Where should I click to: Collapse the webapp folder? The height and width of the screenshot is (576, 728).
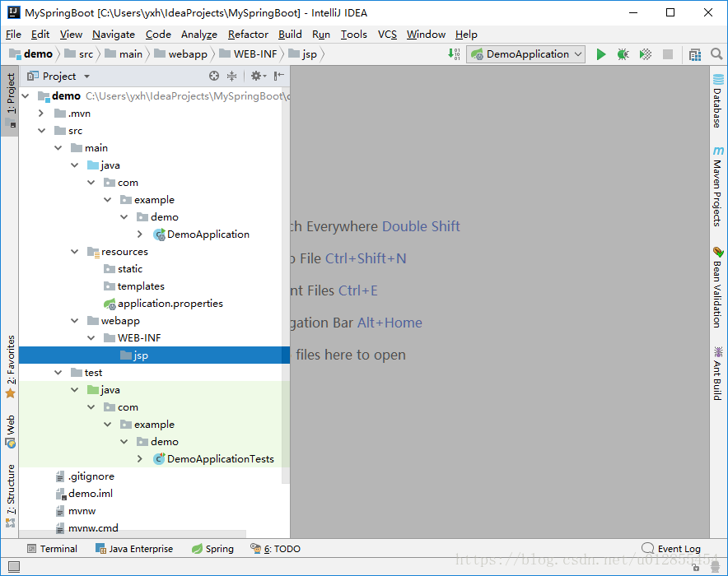pyautogui.click(x=74, y=321)
